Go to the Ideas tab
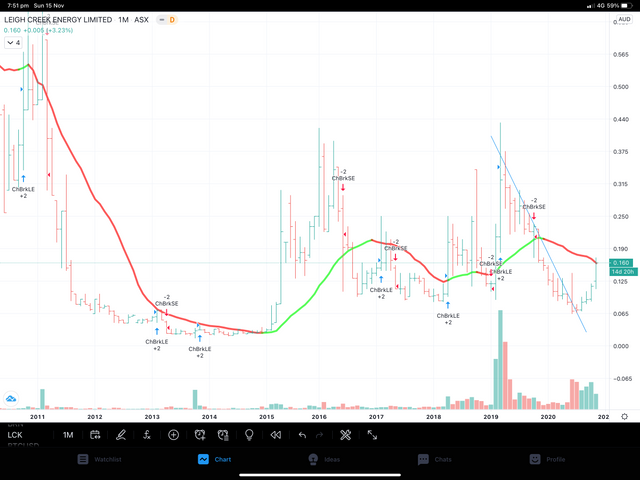This screenshot has width=640, height=480. click(324, 459)
